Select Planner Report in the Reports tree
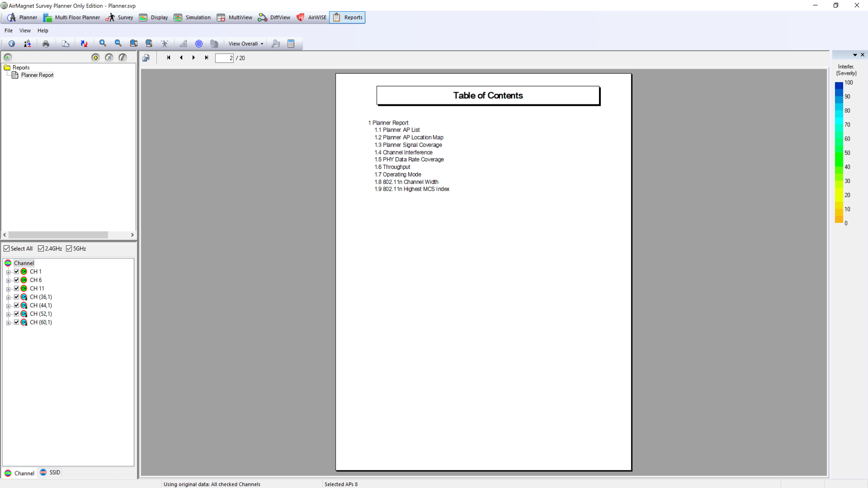The width and height of the screenshot is (868, 488). [x=38, y=75]
